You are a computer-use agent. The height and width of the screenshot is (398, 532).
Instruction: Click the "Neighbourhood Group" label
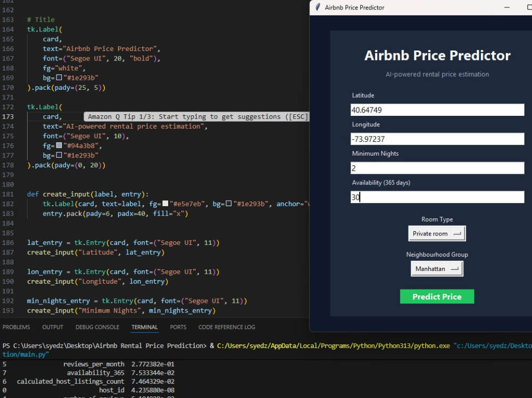pyautogui.click(x=437, y=255)
